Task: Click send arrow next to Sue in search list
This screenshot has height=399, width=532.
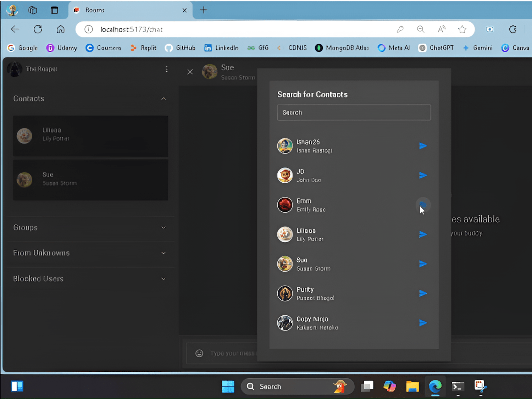Action: pyautogui.click(x=423, y=264)
